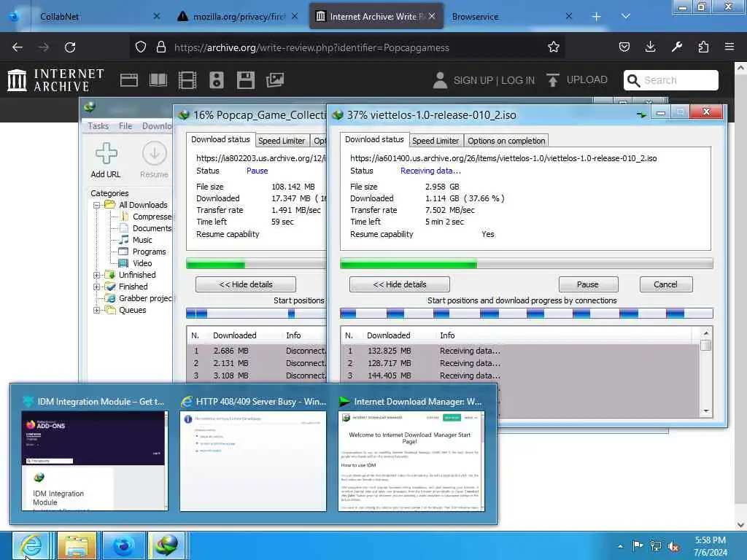Open the Pocket save icon
This screenshot has width=747, height=560.
pyautogui.click(x=624, y=47)
